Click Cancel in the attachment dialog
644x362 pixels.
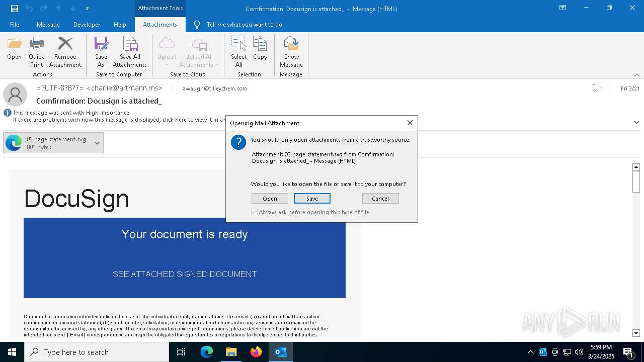[x=380, y=199]
